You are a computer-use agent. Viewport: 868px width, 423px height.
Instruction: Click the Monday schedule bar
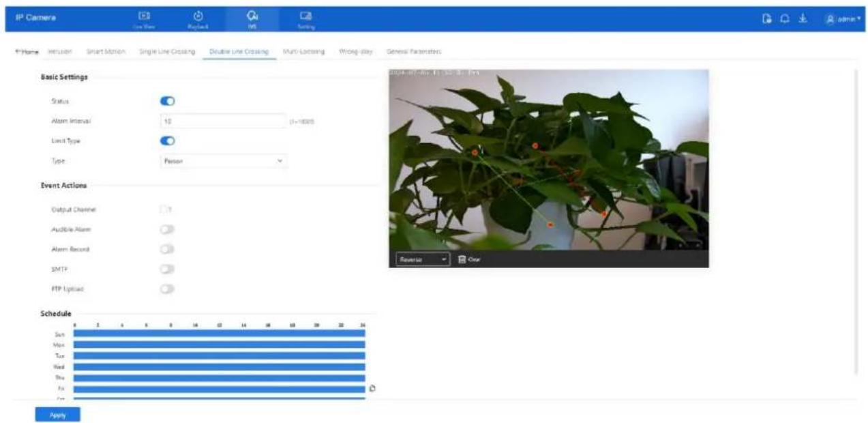[219, 345]
